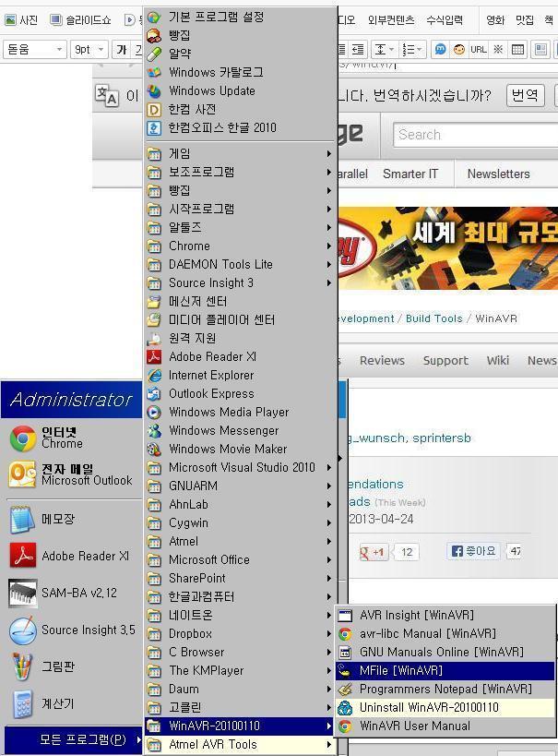Click 한컴 사전 icon
Screen dimensions: 558x756
(x=154, y=110)
